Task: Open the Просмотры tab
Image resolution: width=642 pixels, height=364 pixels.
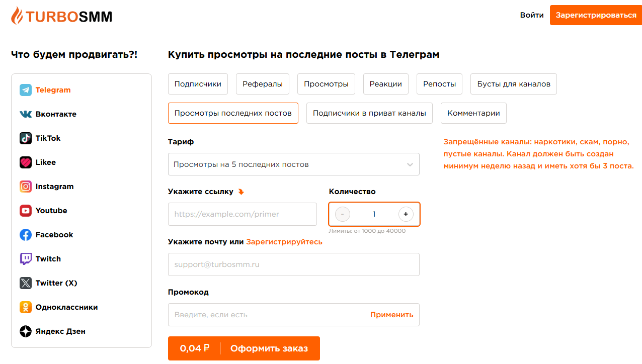Action: coord(326,84)
